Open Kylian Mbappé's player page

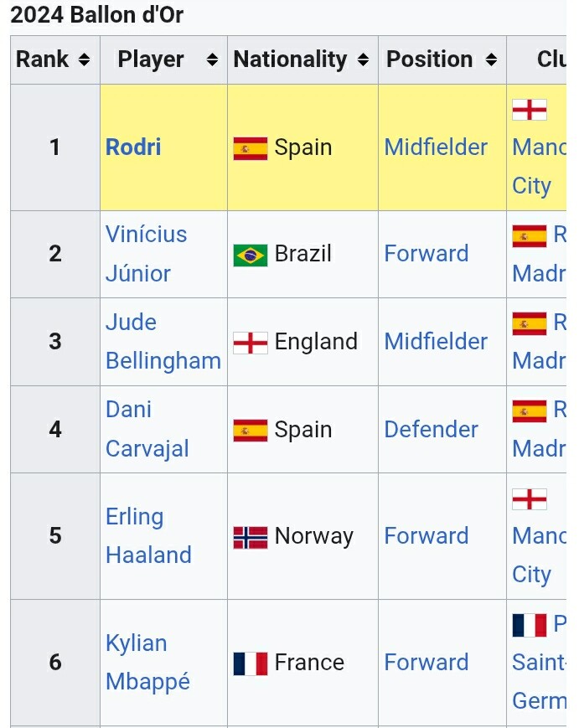(147, 681)
